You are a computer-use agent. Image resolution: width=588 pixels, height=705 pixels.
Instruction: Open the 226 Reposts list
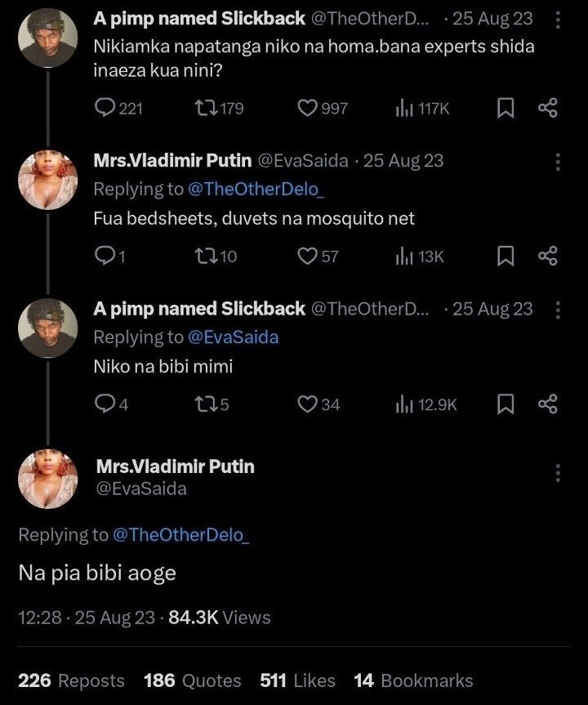point(71,680)
